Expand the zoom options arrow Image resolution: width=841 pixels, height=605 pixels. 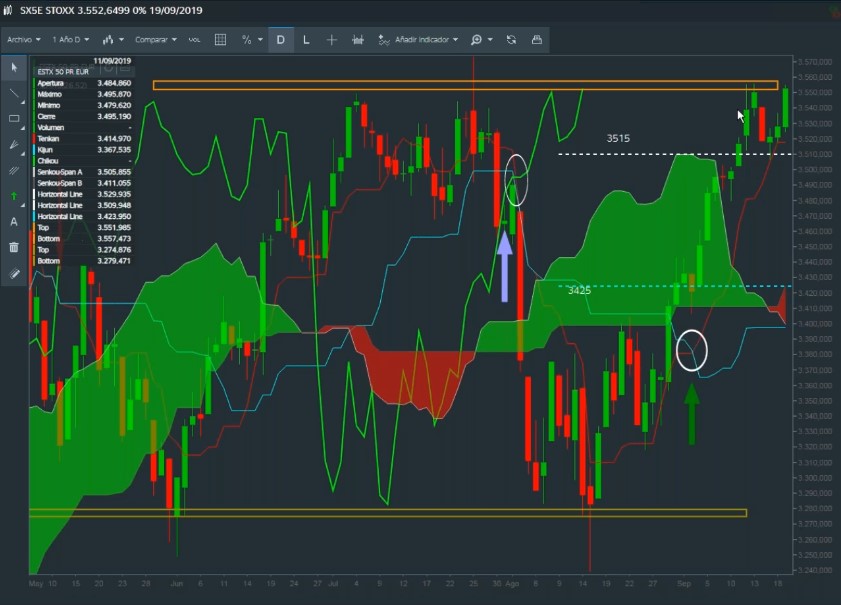(x=490, y=40)
